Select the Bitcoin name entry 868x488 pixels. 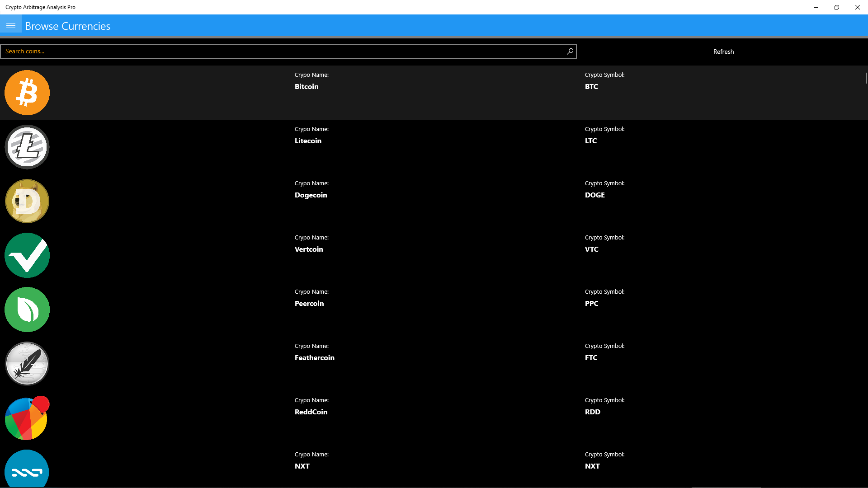coord(307,87)
